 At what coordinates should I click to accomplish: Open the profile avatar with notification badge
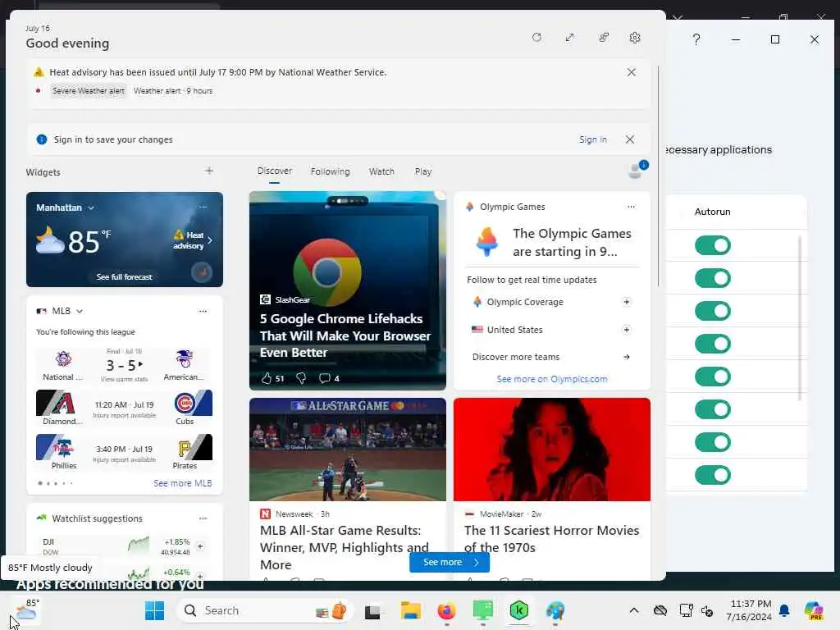(637, 170)
